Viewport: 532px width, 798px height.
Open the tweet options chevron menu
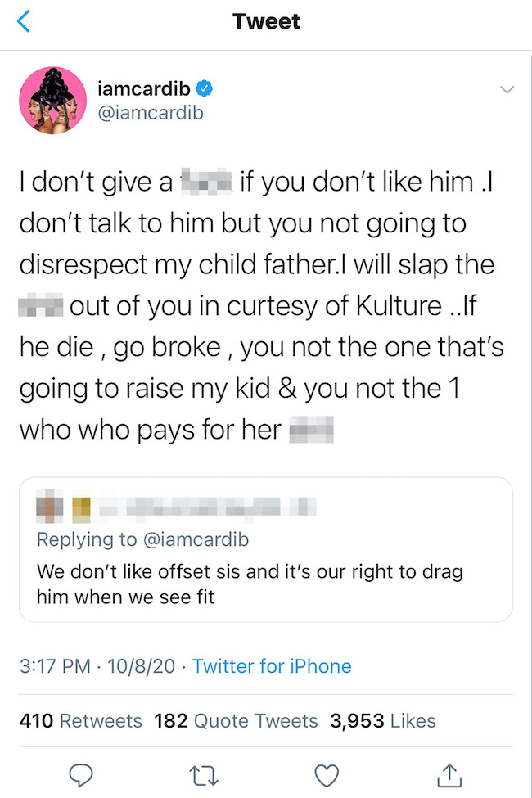(507, 88)
